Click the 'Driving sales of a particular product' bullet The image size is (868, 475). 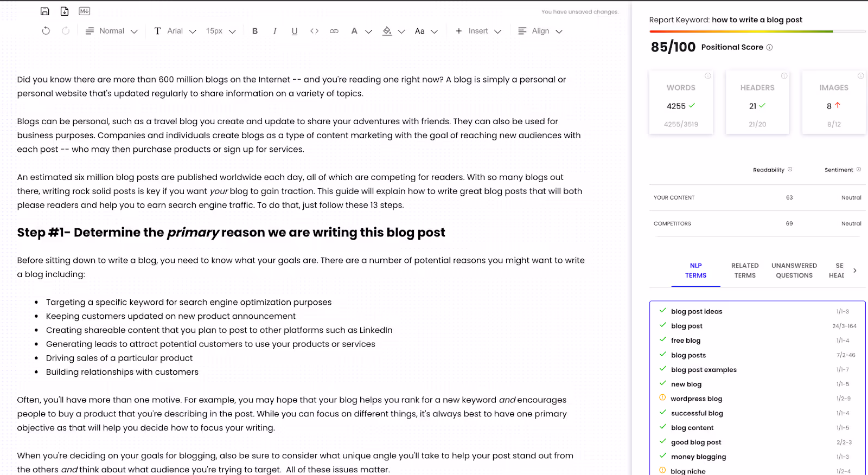(x=119, y=358)
